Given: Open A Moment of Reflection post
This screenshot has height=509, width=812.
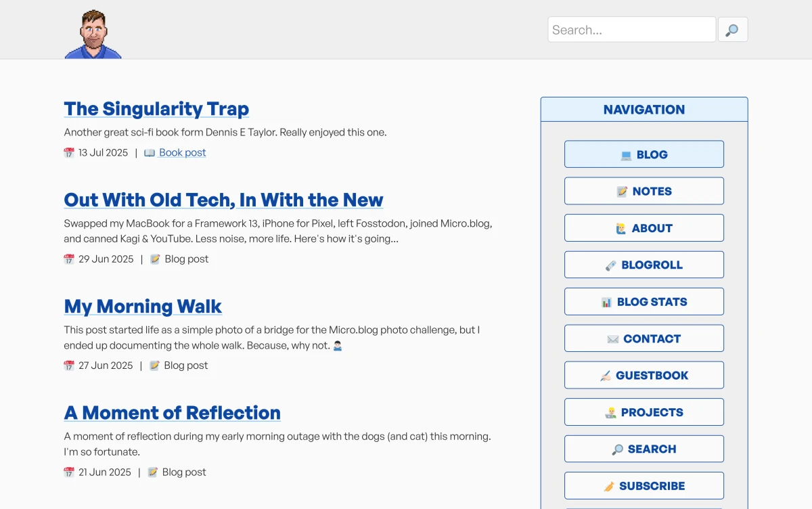Looking at the screenshot, I should 172,413.
